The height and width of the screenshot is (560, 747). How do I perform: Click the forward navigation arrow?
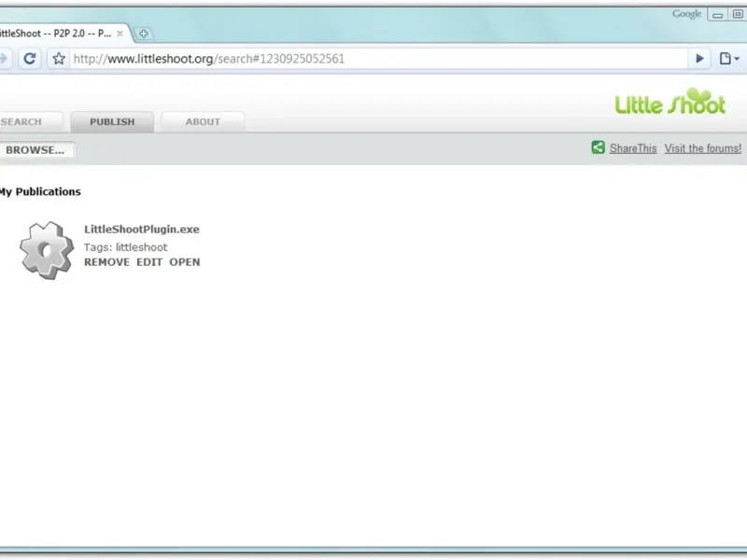tap(4, 59)
